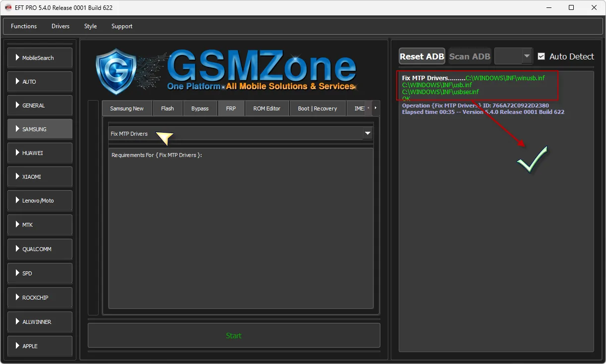Expand the XIAOMI category
606x364 pixels.
[x=40, y=177]
